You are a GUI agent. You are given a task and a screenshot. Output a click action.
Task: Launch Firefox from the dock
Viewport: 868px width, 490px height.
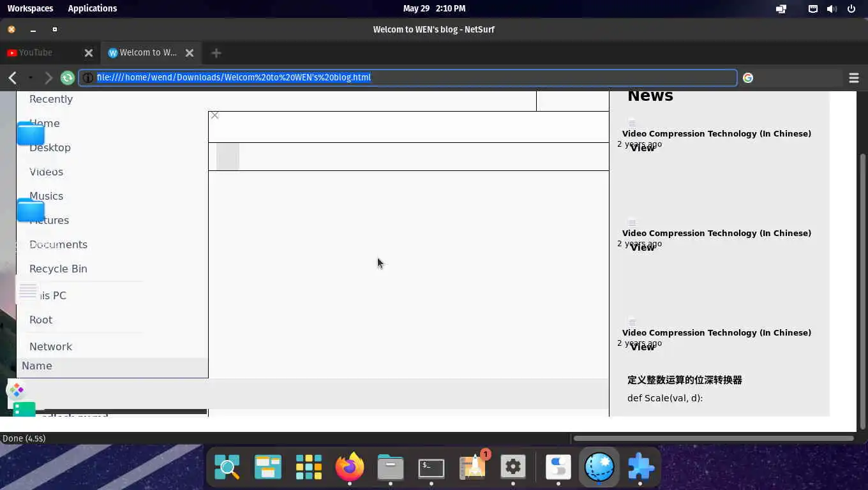(350, 467)
